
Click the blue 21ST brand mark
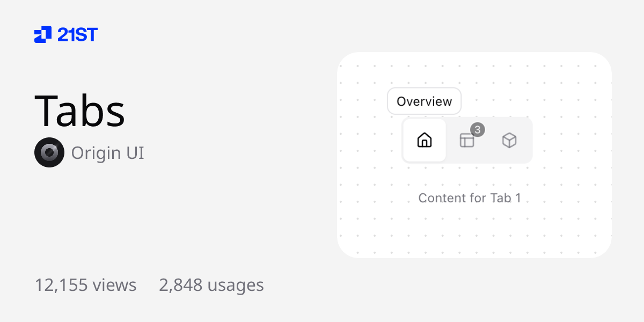65,34
